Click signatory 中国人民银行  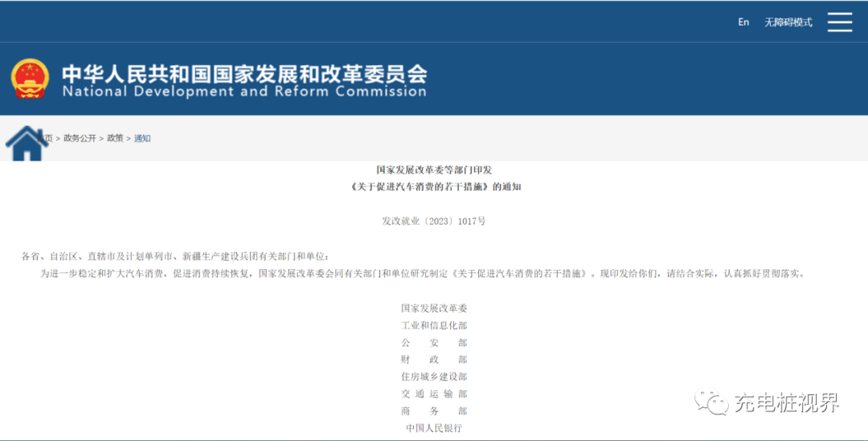(x=434, y=428)
